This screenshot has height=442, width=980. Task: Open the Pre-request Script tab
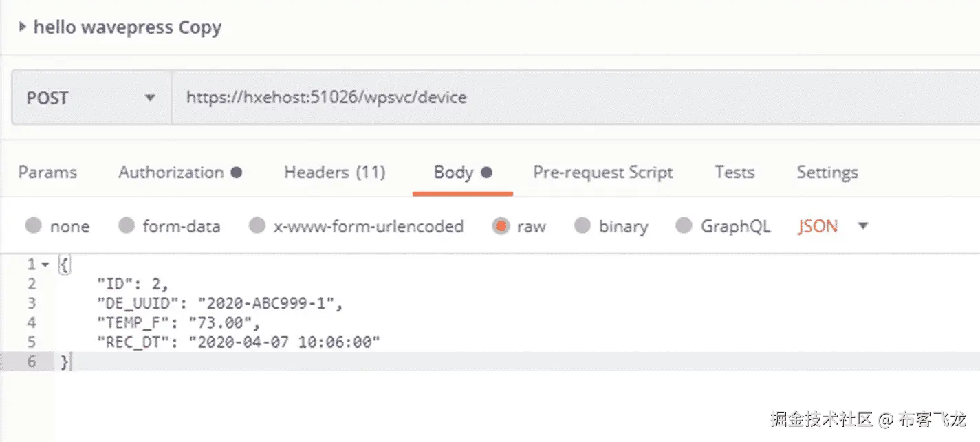tap(602, 172)
